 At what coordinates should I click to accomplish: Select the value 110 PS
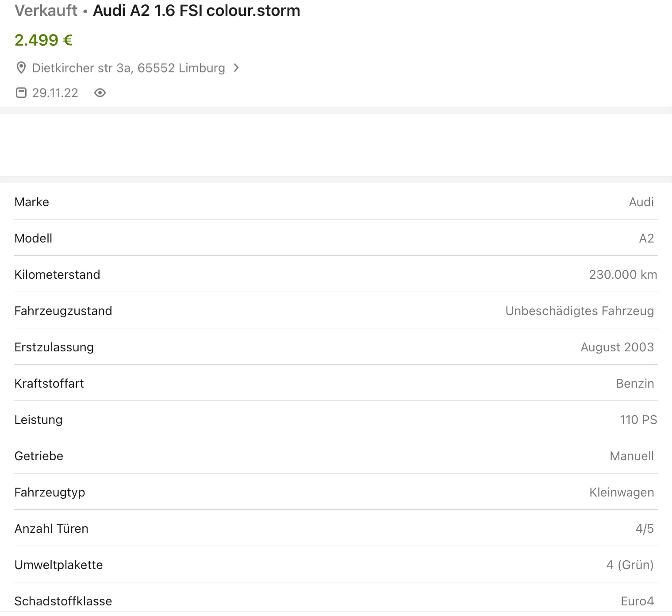[x=638, y=420]
